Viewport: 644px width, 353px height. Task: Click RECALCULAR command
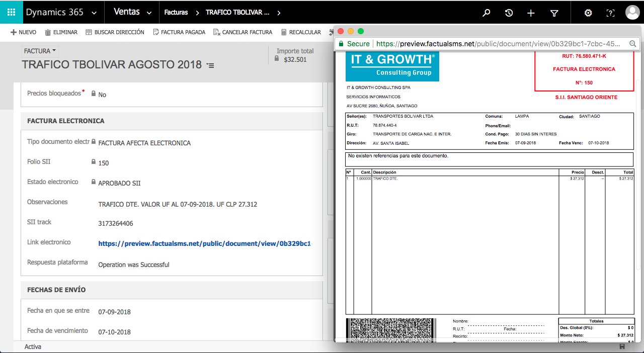point(301,32)
